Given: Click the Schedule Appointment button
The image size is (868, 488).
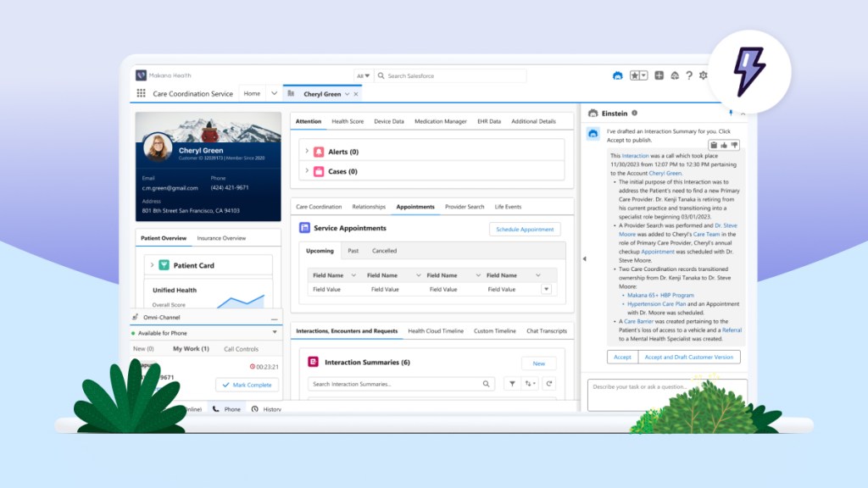Looking at the screenshot, I should [x=526, y=229].
